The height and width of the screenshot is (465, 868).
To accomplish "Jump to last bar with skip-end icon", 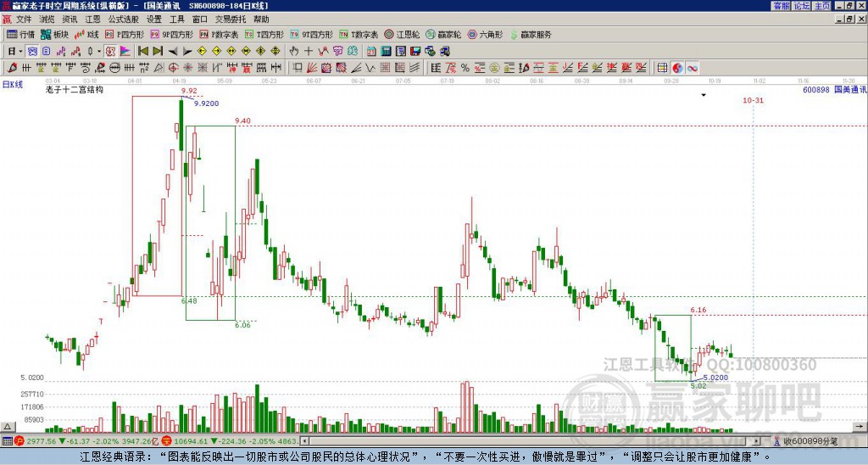I will (158, 51).
